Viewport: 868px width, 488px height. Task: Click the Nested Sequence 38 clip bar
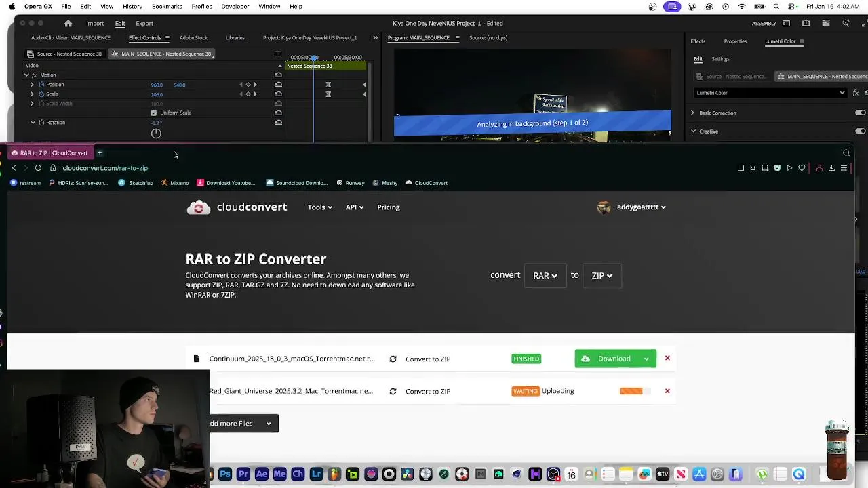pos(325,66)
